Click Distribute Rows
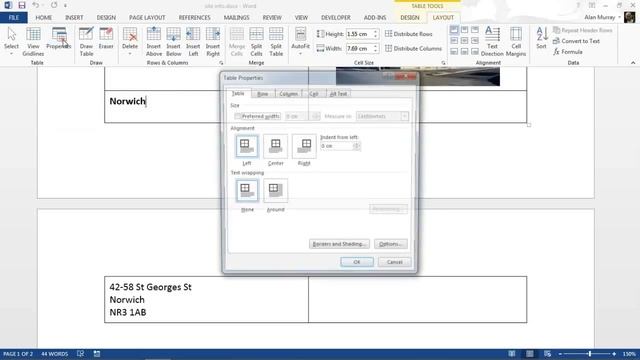640x360 pixels. (409, 34)
